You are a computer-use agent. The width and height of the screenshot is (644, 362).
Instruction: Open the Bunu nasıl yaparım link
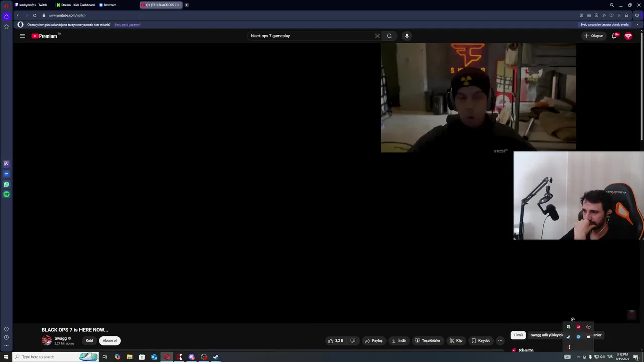click(127, 25)
